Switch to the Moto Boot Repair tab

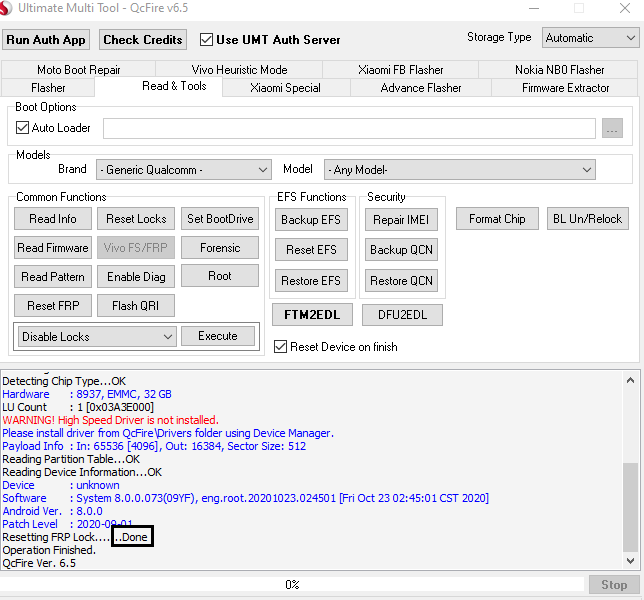pos(78,70)
